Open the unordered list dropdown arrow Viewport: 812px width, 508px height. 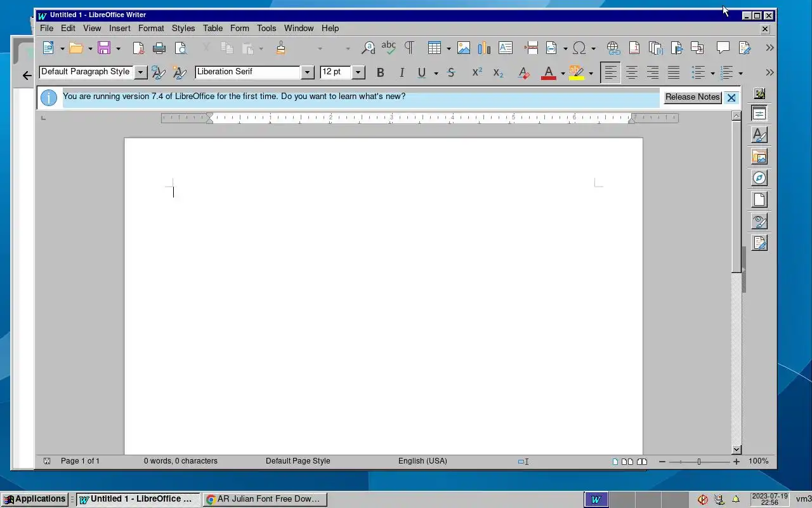coord(712,73)
